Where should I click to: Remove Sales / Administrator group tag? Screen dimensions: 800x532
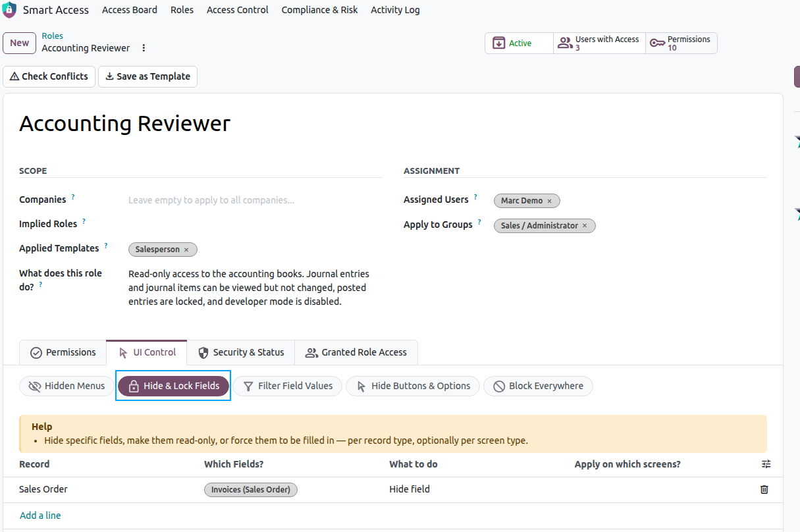tap(585, 226)
